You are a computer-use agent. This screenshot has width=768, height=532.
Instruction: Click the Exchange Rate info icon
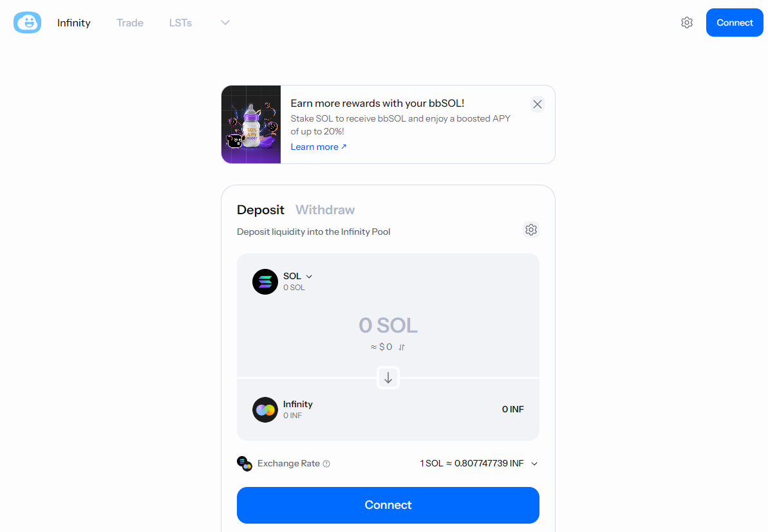point(326,463)
